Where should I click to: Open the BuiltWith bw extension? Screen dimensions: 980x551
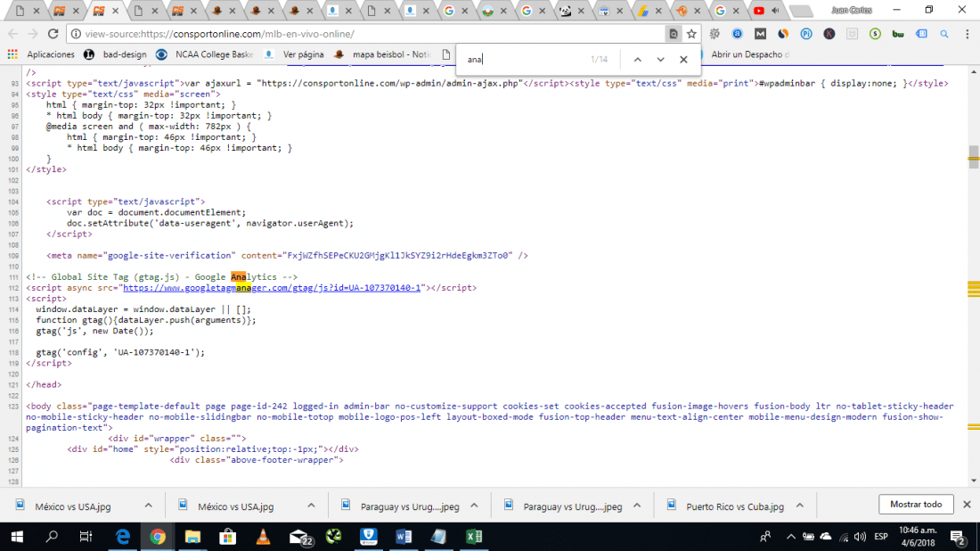pyautogui.click(x=898, y=34)
